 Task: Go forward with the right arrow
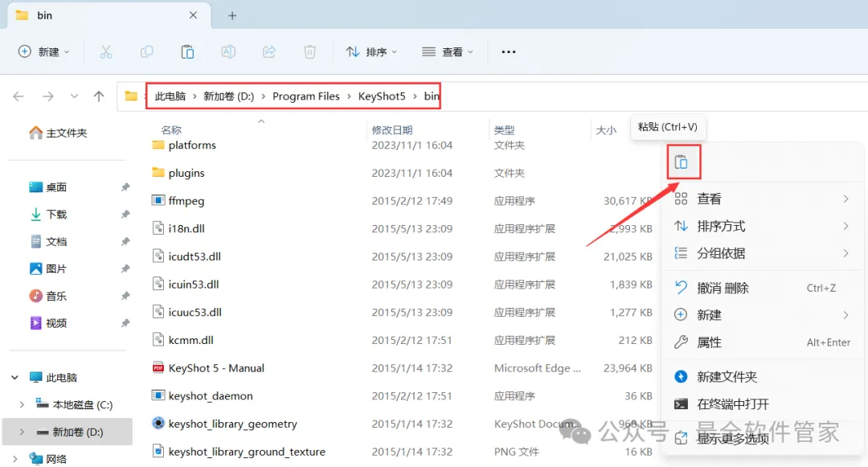pos(48,96)
